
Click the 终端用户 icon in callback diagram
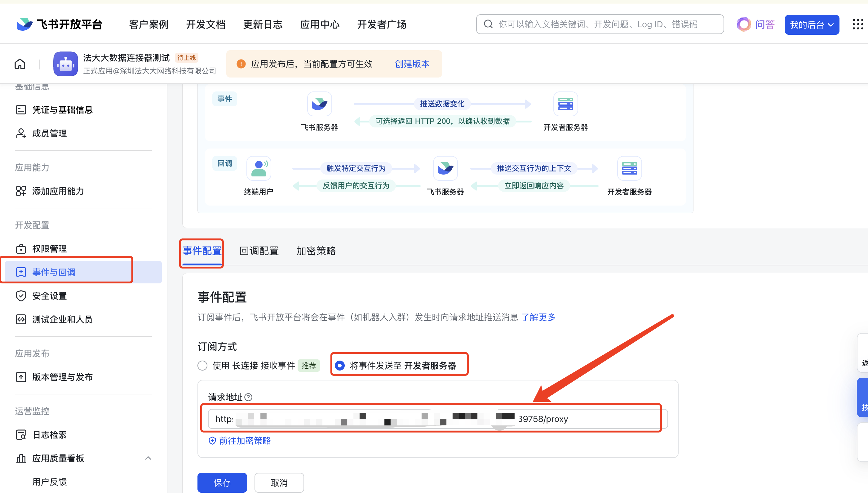pos(259,168)
